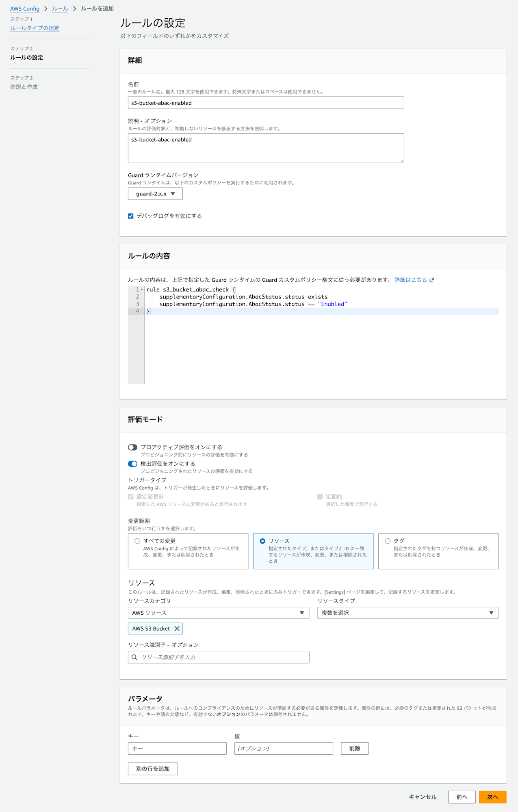Turn off the 検出評価 toggle switch
Image resolution: width=518 pixels, height=812 pixels.
(132, 464)
